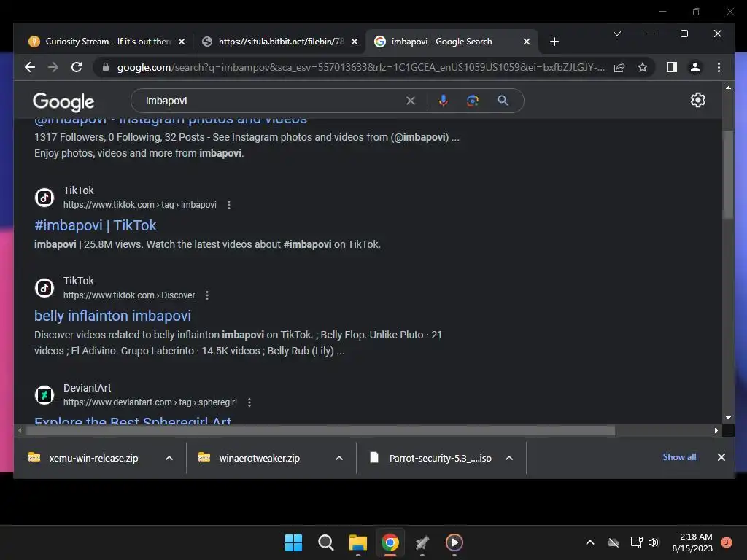Click the Chrome icon in the taskbar
Viewport: 747px width, 560px height.
pos(390,542)
